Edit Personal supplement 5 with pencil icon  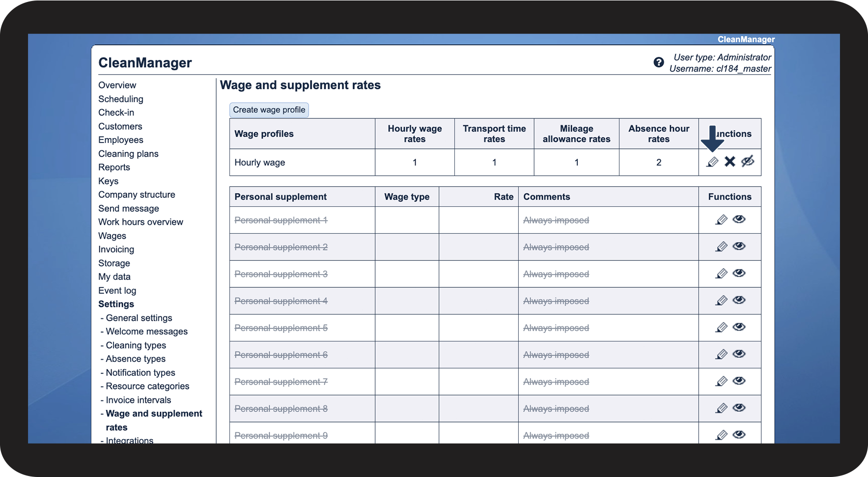(721, 328)
